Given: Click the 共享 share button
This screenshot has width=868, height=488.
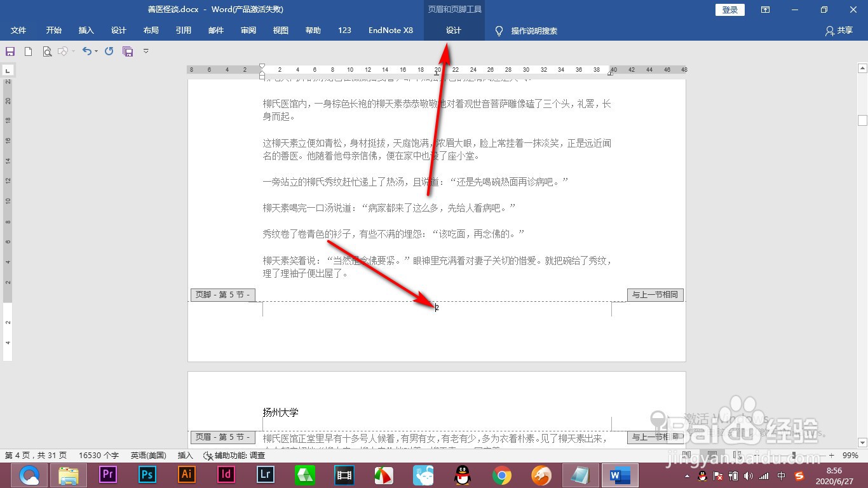Looking at the screenshot, I should point(839,30).
